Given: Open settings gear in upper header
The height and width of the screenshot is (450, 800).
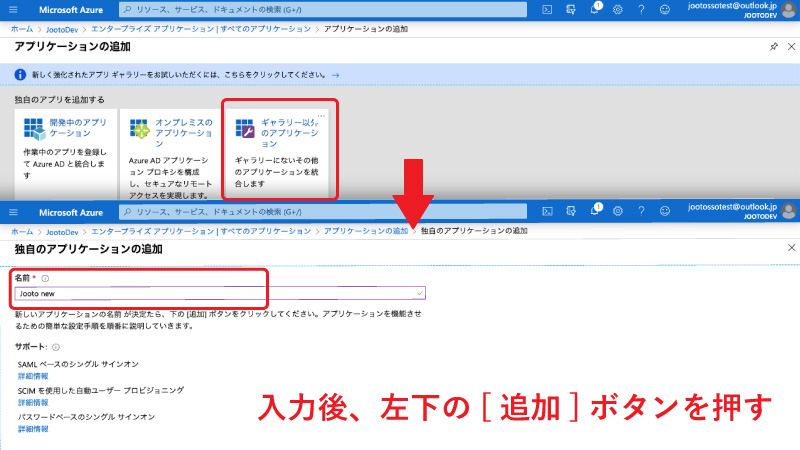Looking at the screenshot, I should click(617, 10).
